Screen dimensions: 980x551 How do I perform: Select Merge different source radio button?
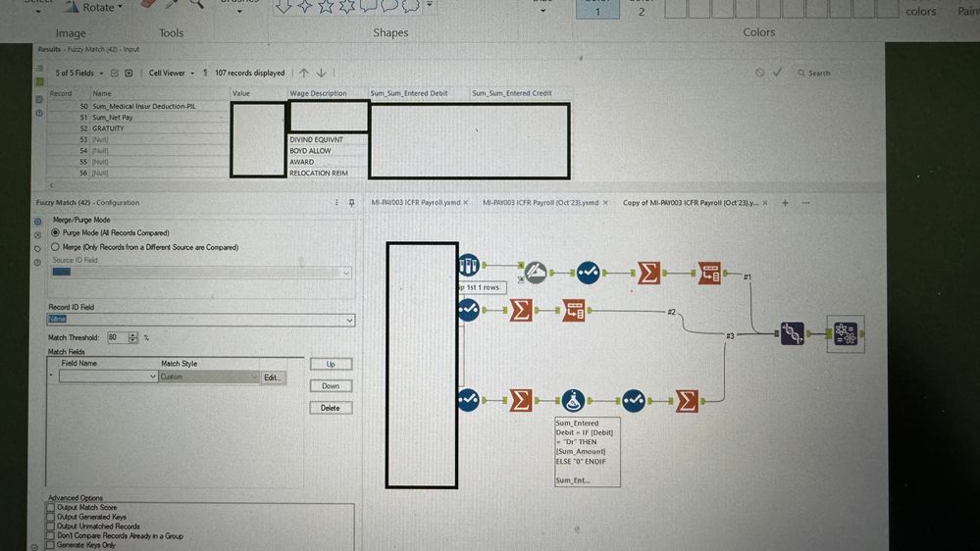point(55,247)
